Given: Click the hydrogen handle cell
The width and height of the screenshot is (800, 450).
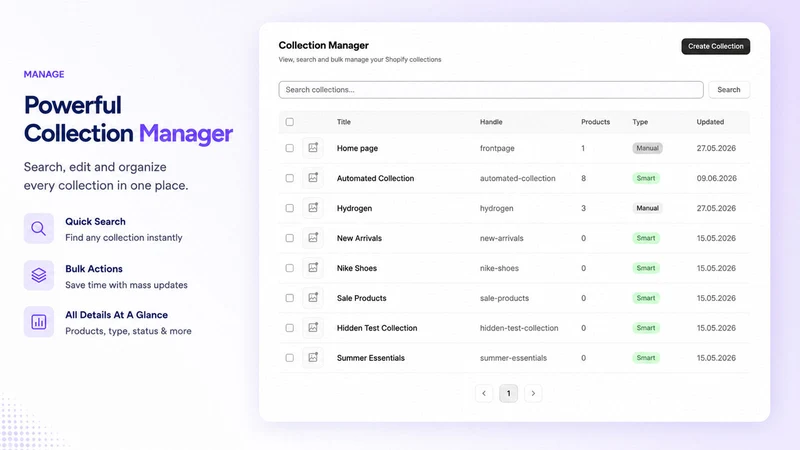Looking at the screenshot, I should [496, 208].
